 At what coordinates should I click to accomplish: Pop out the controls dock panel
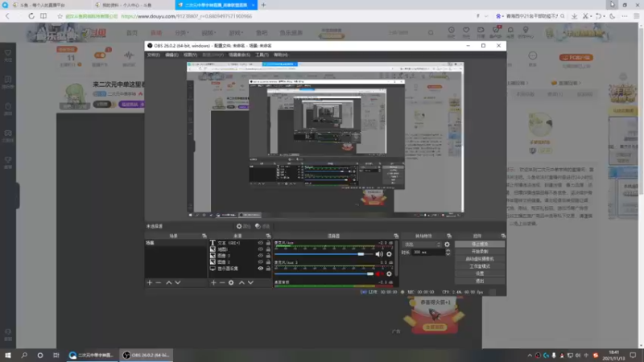coord(503,236)
